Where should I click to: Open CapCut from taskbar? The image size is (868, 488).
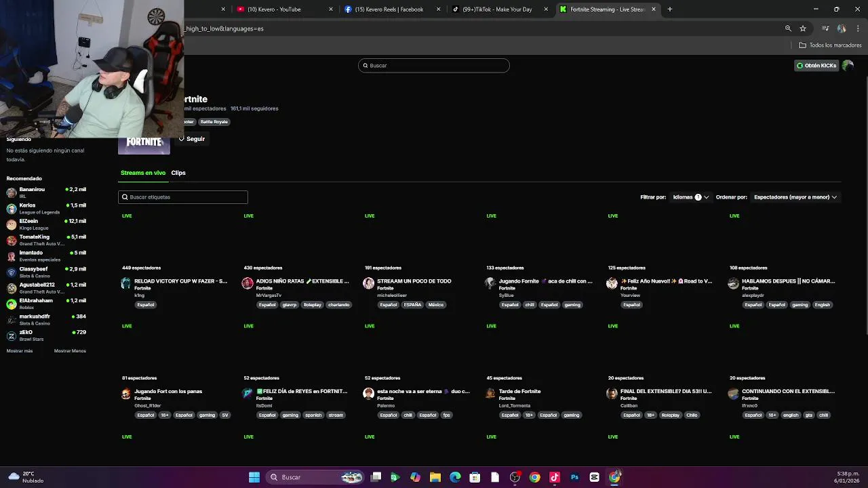[595, 477]
